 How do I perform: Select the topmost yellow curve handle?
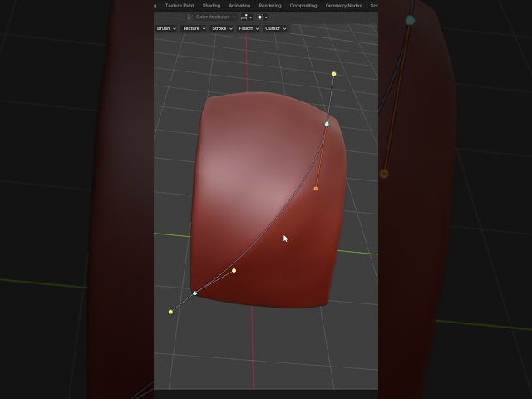(334, 74)
